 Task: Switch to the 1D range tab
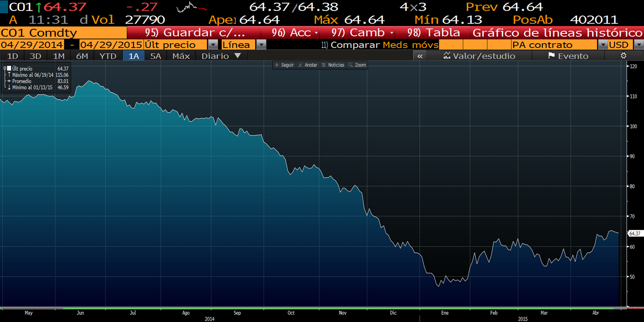(x=13, y=56)
